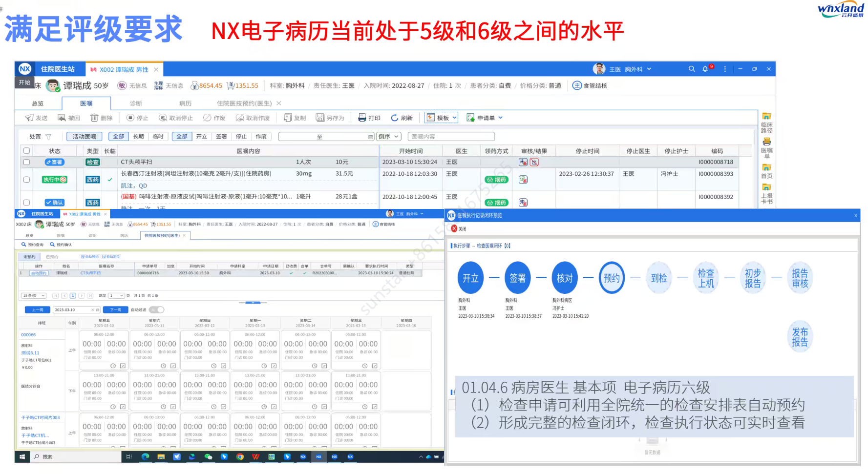Click 撤回 (withdraw) toolbar icon
Viewport: 868px width, 474px height.
(x=62, y=118)
